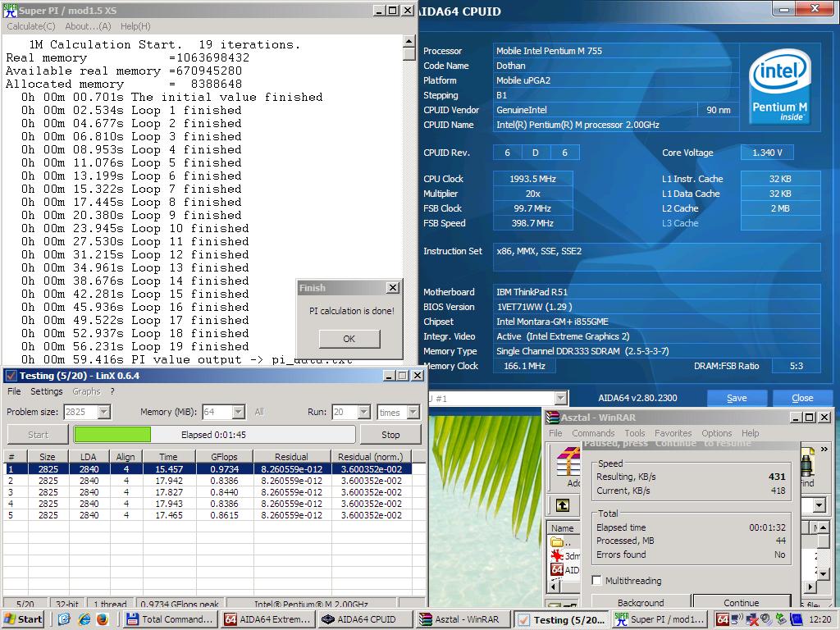Expand the CPU selector dropdown in AIDA64 CPUID
The width and height of the screenshot is (840, 630).
[x=561, y=398]
